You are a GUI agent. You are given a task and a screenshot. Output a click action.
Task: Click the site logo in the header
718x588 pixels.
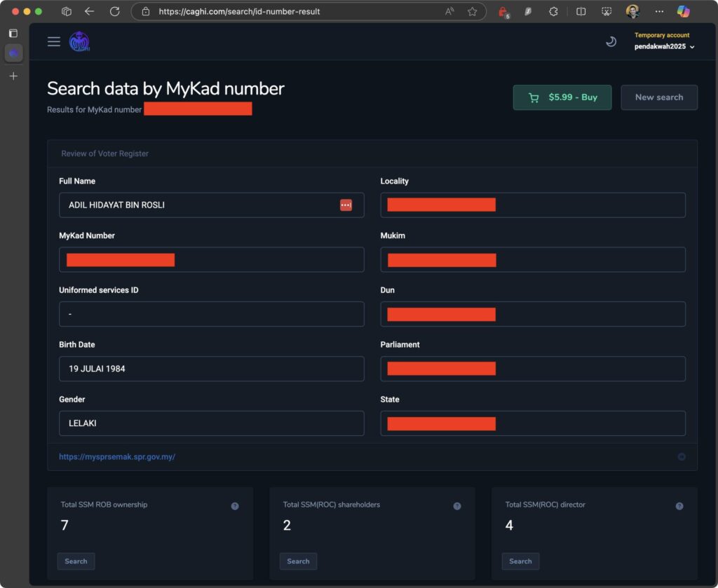coord(79,42)
